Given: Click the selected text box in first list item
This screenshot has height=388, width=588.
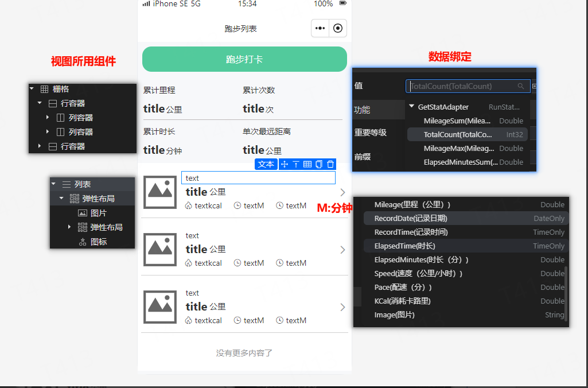Looking at the screenshot, I should (258, 178).
